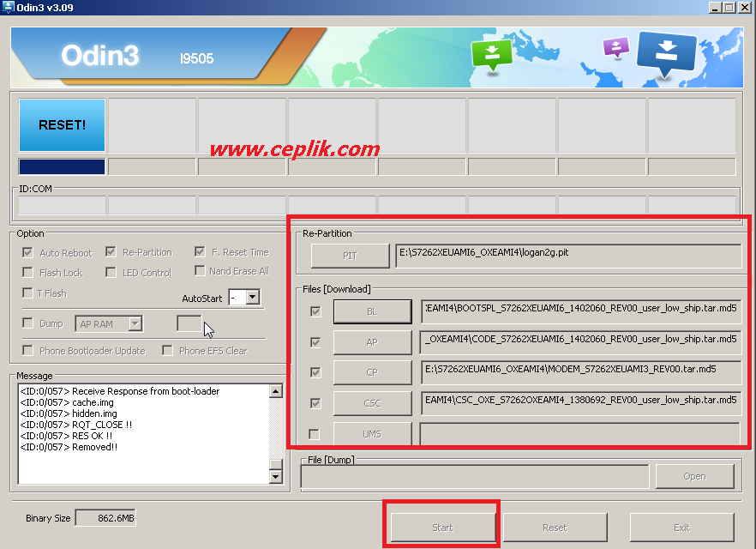The height and width of the screenshot is (549, 756).
Task: Click the first blue progress bar
Action: pyautogui.click(x=62, y=166)
